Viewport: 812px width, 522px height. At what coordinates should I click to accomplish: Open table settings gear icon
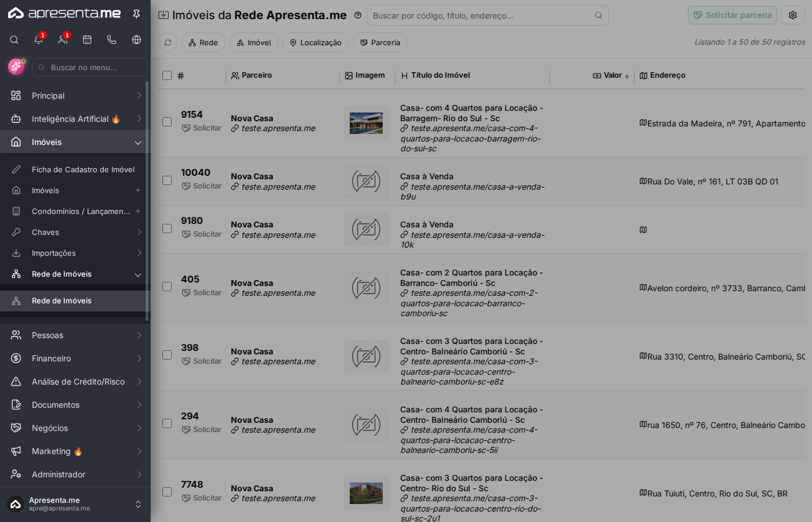[793, 15]
